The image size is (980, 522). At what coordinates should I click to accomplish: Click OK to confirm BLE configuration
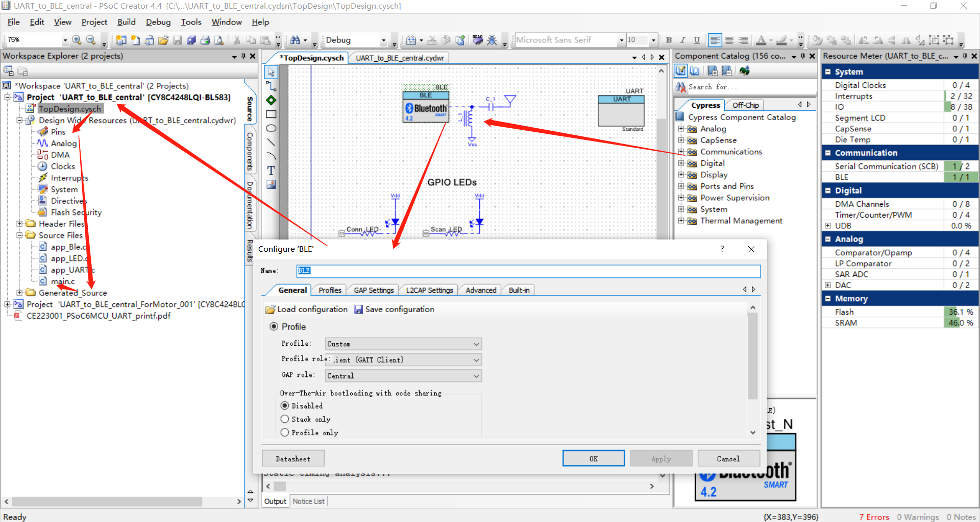click(x=593, y=458)
